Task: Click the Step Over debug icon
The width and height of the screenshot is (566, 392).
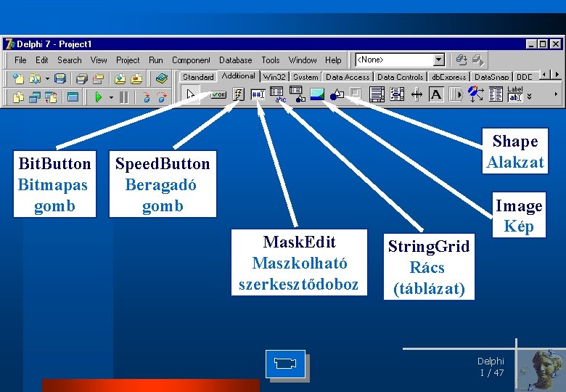Action: 163,97
